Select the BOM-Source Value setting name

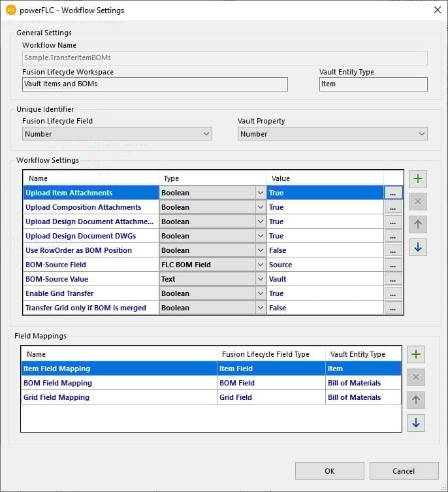[x=91, y=279]
